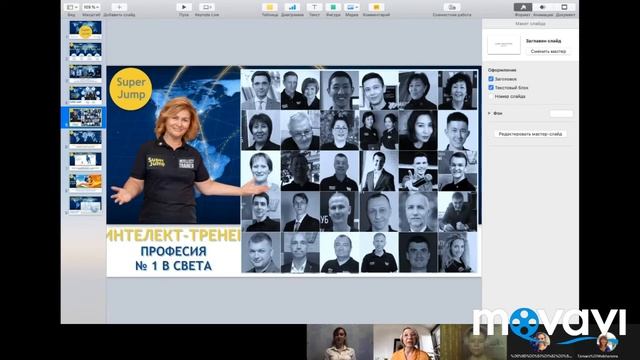Toggle the Заголовок checkbox

tap(491, 79)
